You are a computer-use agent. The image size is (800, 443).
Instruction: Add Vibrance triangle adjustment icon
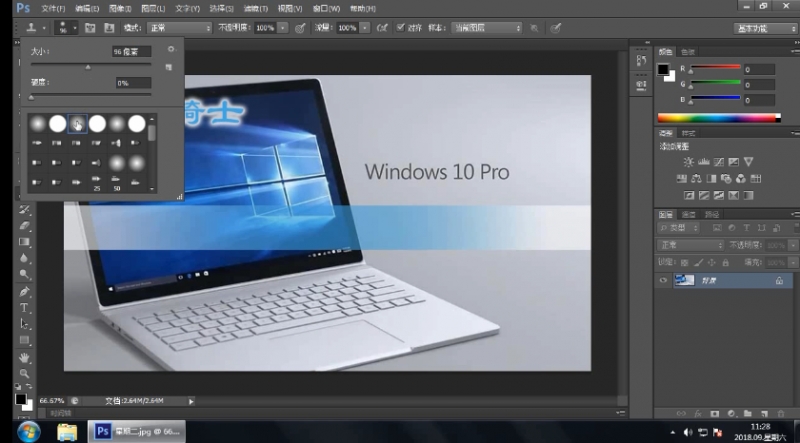[x=748, y=162]
